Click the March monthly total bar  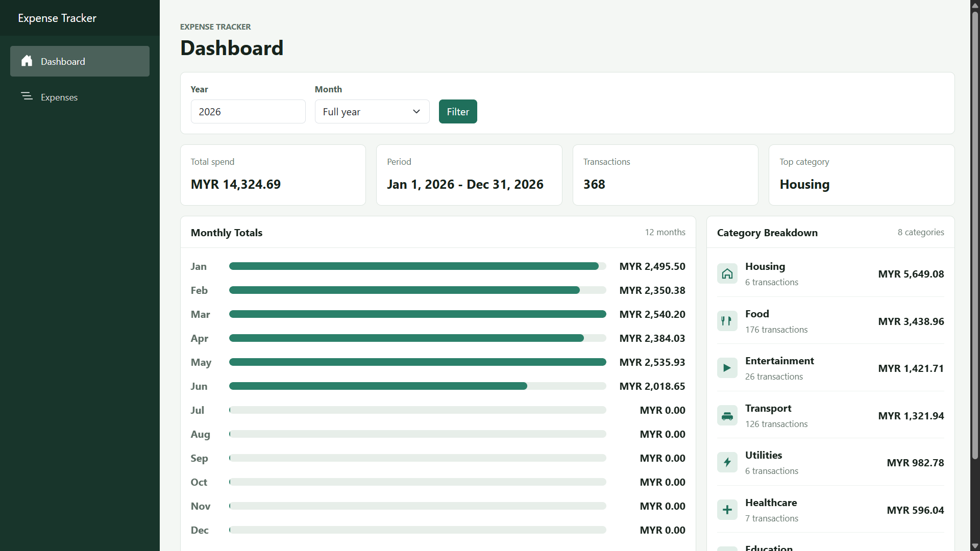[418, 314]
